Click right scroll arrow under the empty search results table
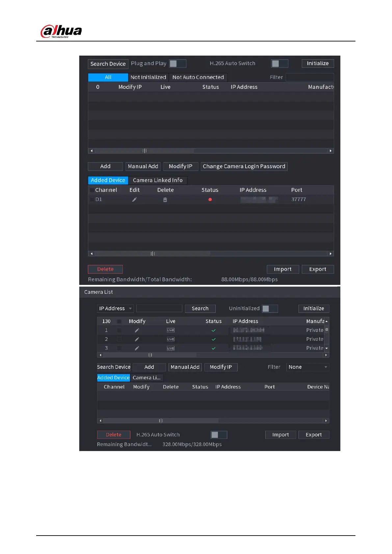 tap(330, 151)
